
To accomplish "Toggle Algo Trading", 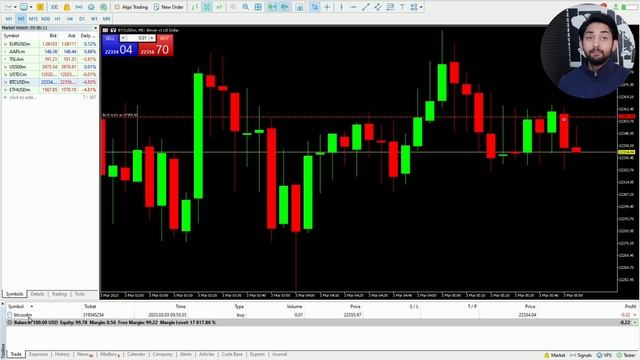I will 131,7.
